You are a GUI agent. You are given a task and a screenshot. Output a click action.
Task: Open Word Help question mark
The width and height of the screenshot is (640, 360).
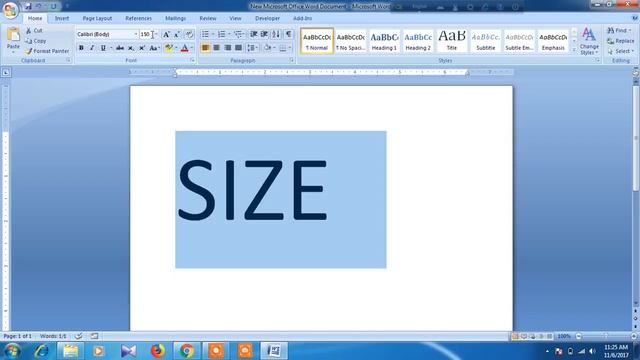[x=635, y=18]
